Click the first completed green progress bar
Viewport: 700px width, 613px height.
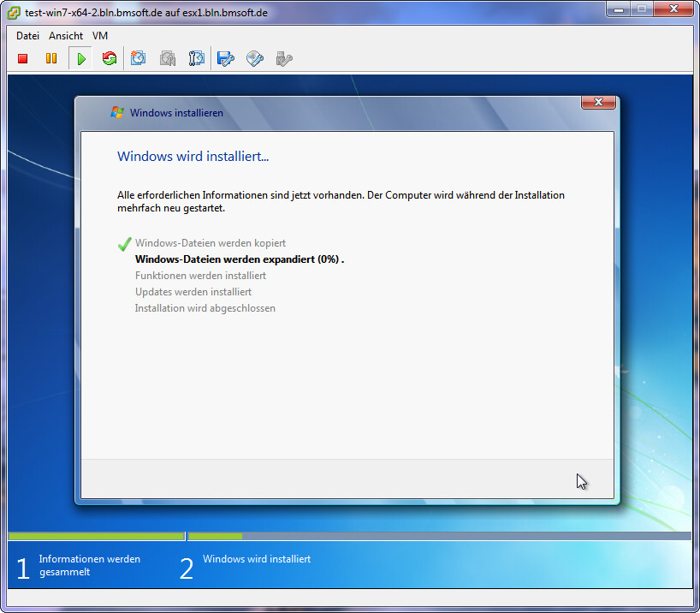(97, 536)
